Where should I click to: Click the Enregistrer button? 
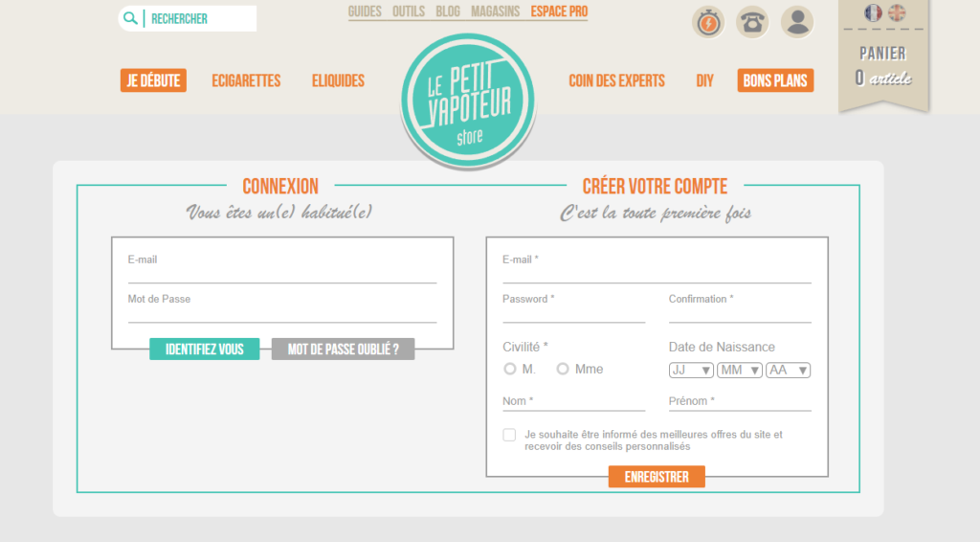[x=657, y=477]
